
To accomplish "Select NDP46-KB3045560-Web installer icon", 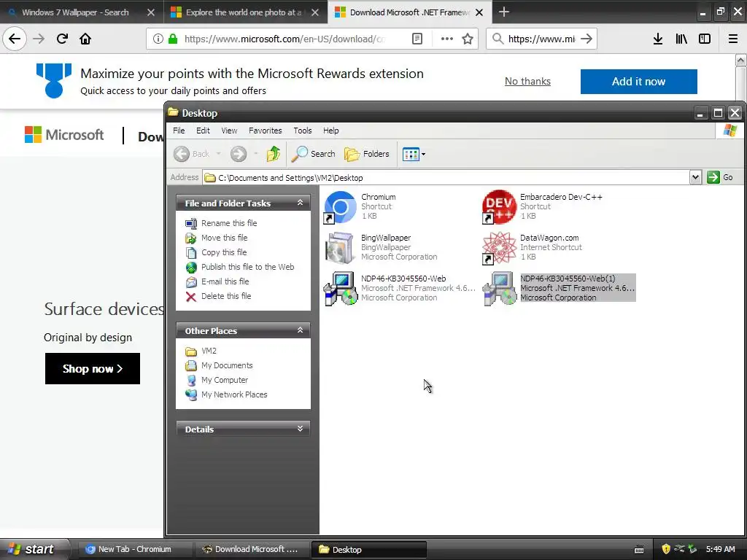I will tap(340, 289).
